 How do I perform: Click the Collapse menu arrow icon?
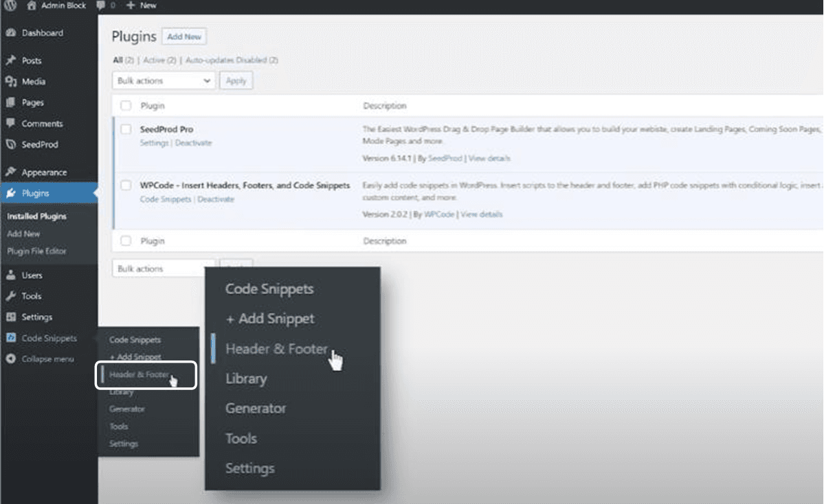click(11, 359)
